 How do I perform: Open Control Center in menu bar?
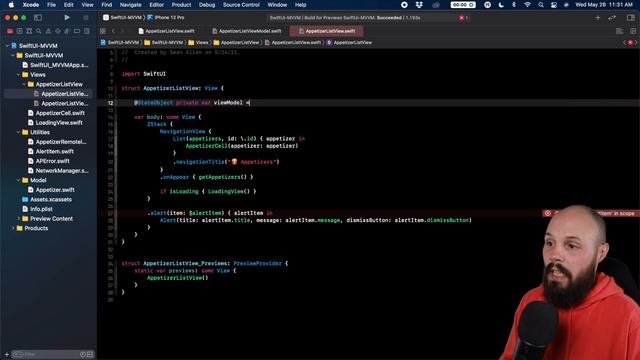(x=554, y=5)
